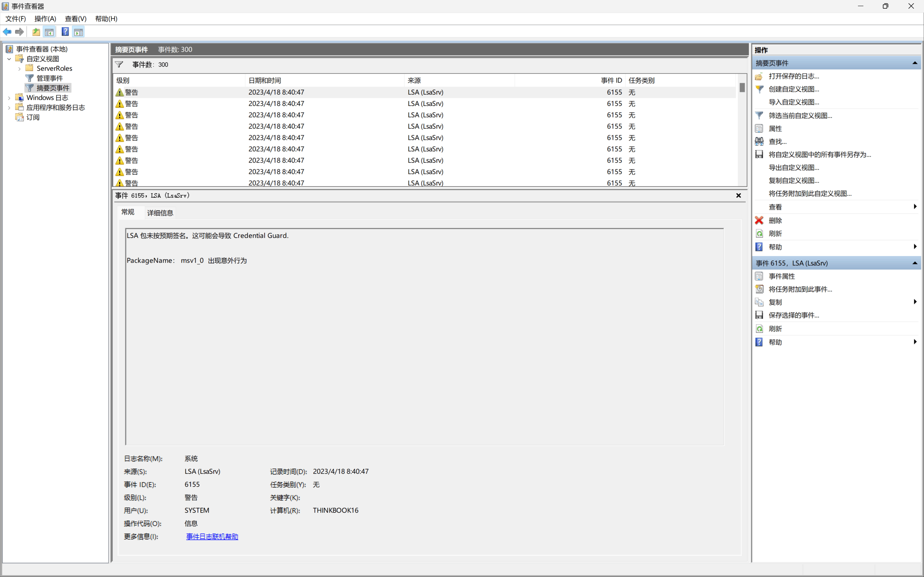
Task: Click the forward arrow toolbar icon
Action: point(19,32)
